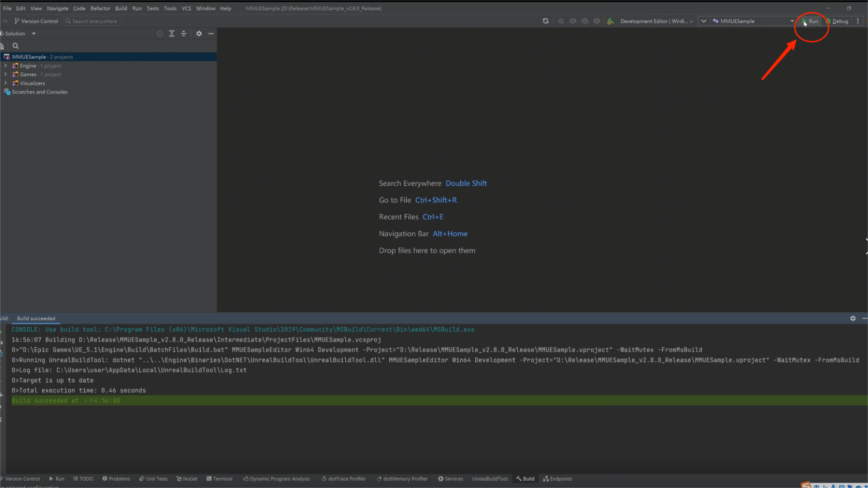Click the Build succeeded at output line
Image resolution: width=868 pixels, height=488 pixels.
[66, 401]
